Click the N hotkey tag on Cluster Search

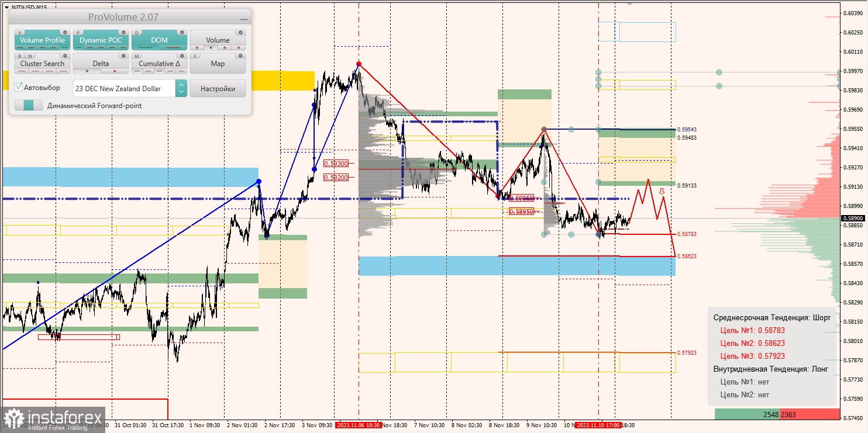[x=30, y=56]
